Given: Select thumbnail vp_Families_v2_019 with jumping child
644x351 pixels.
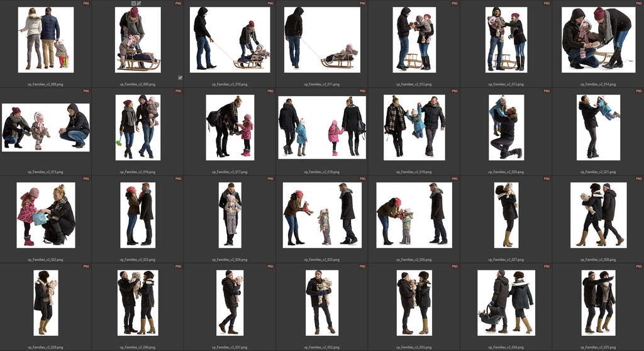Looking at the screenshot, I should pos(414,127).
